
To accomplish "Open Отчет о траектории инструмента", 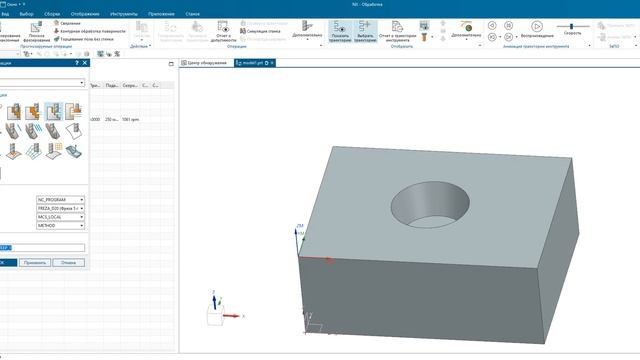I will coord(397,31).
